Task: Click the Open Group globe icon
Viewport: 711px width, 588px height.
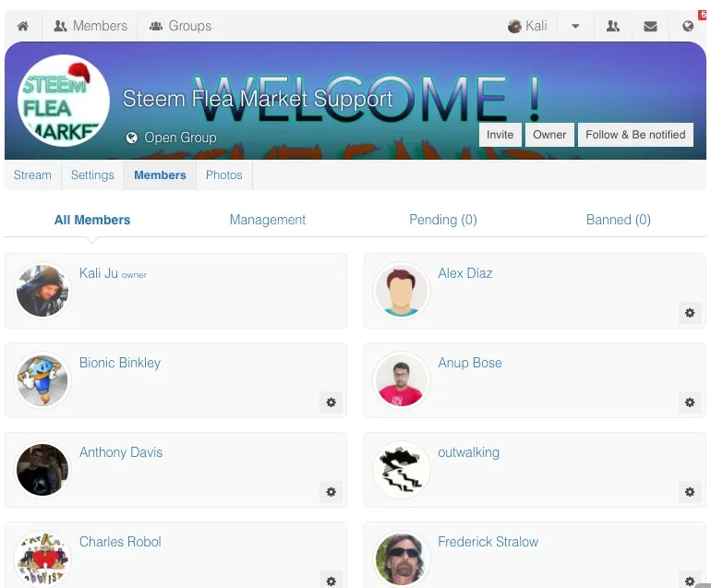Action: coord(131,138)
